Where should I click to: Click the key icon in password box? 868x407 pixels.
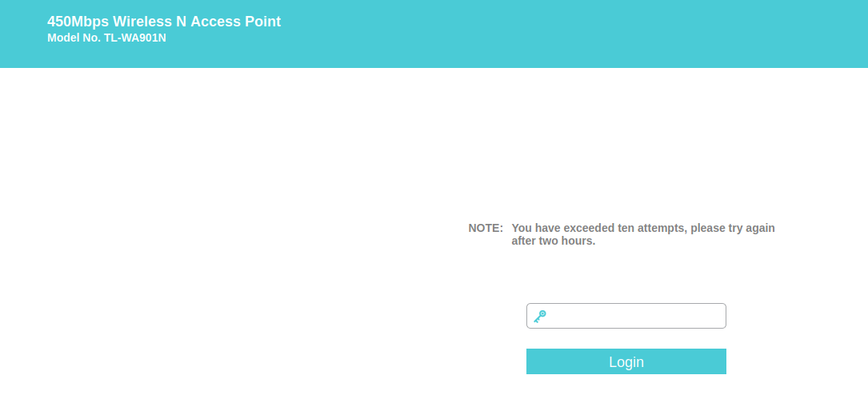click(540, 317)
